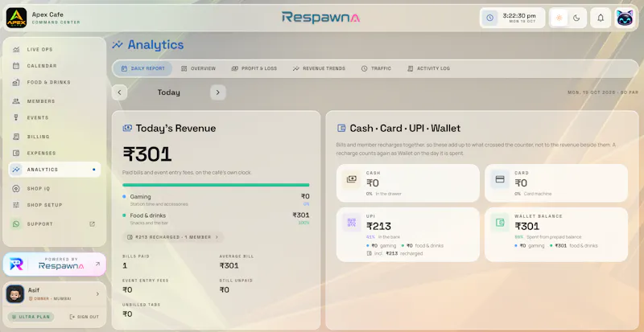Click the cat avatar profile picture
Image resolution: width=644 pixels, height=332 pixels.
625,18
